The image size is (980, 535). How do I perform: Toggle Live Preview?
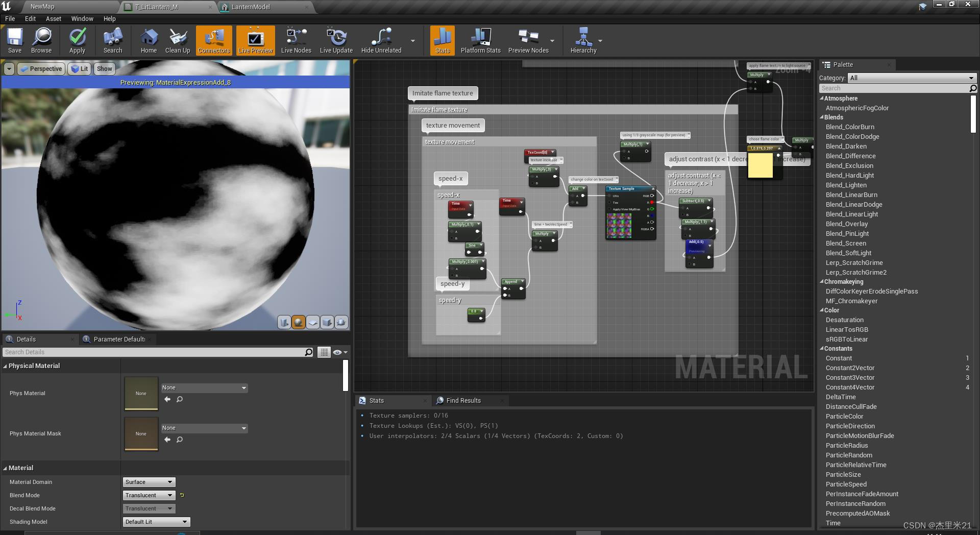(x=255, y=40)
